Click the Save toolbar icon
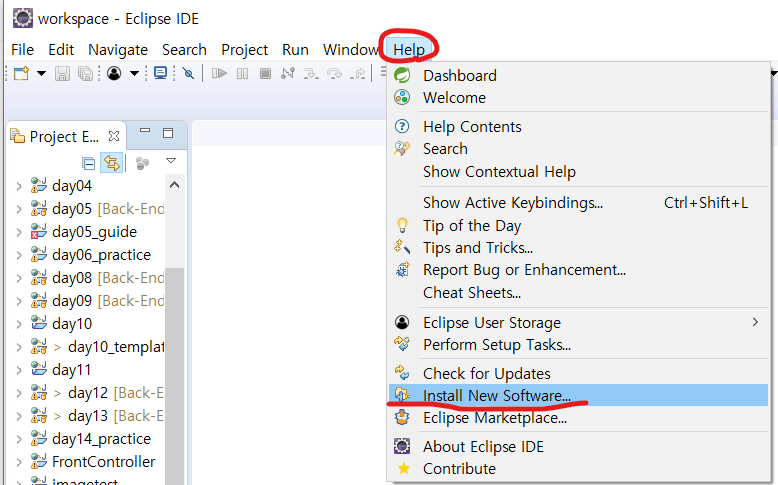778x485 pixels. (62, 74)
